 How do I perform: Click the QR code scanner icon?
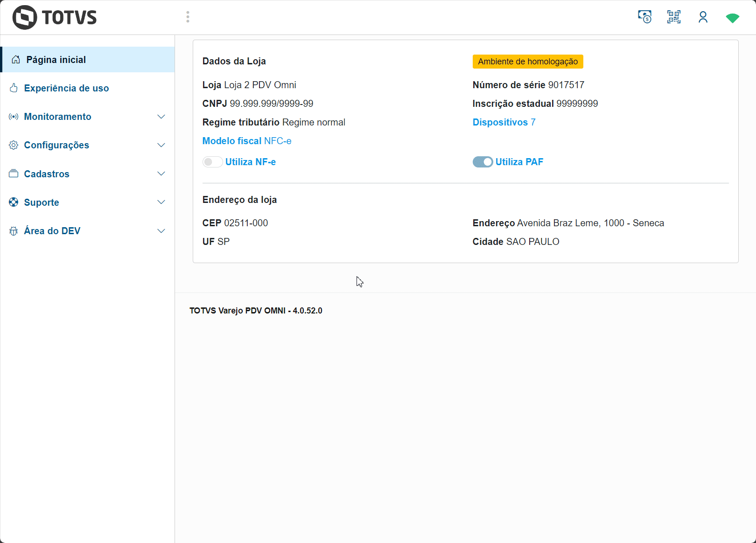tap(674, 17)
